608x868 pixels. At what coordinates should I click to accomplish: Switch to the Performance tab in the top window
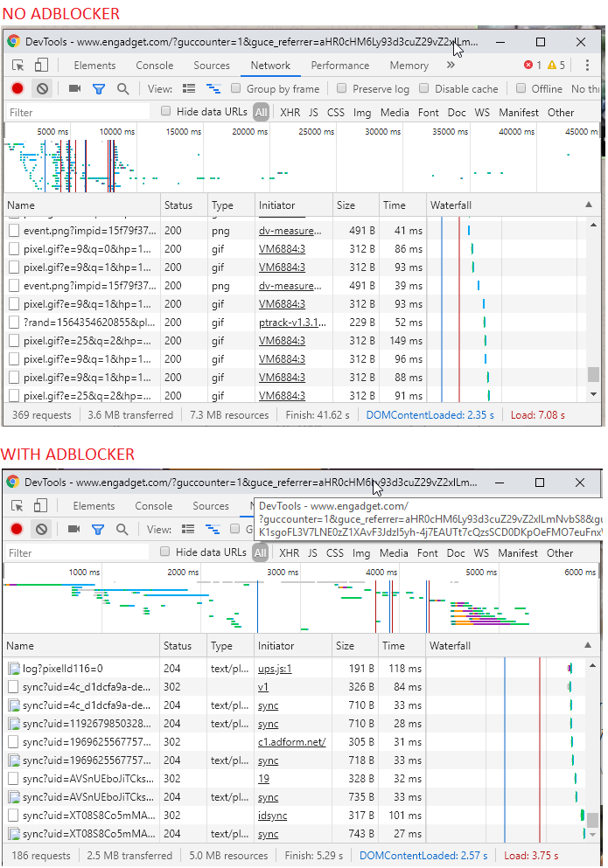[x=339, y=66]
